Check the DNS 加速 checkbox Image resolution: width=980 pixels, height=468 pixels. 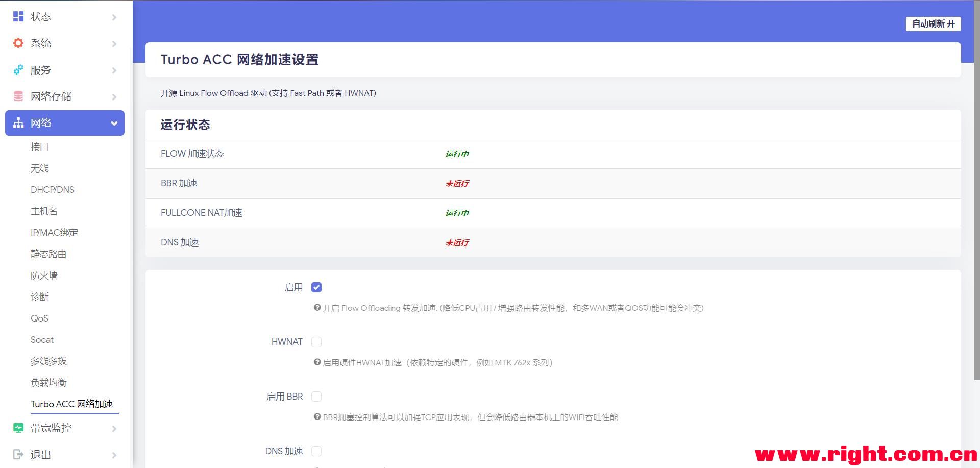point(316,451)
